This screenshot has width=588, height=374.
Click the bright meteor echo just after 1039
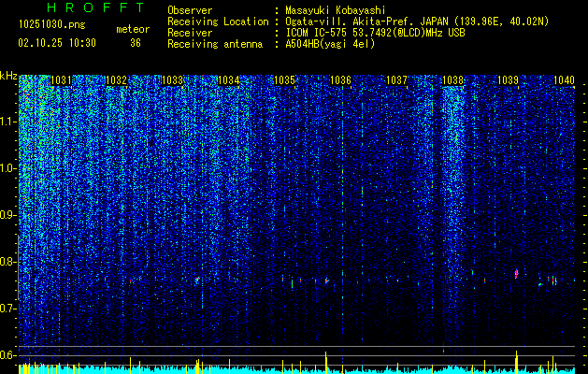[516, 273]
